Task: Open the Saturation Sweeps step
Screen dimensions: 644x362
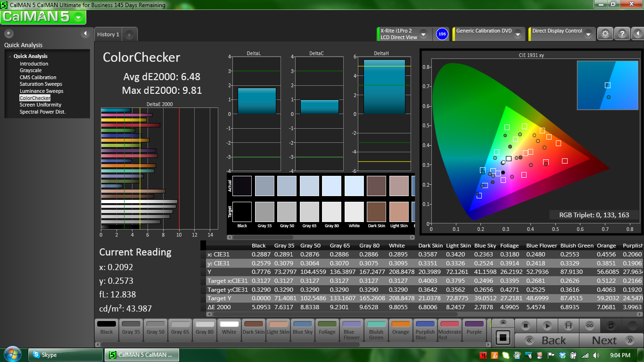Action: point(41,84)
